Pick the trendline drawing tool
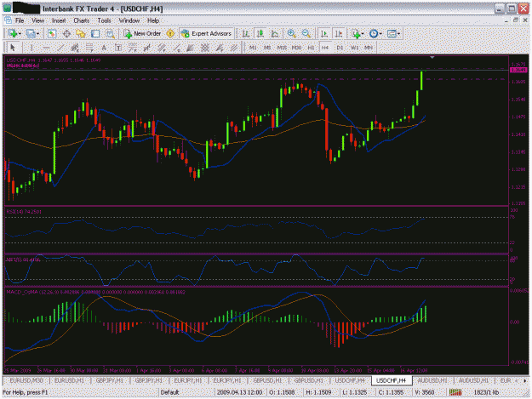 [60, 48]
